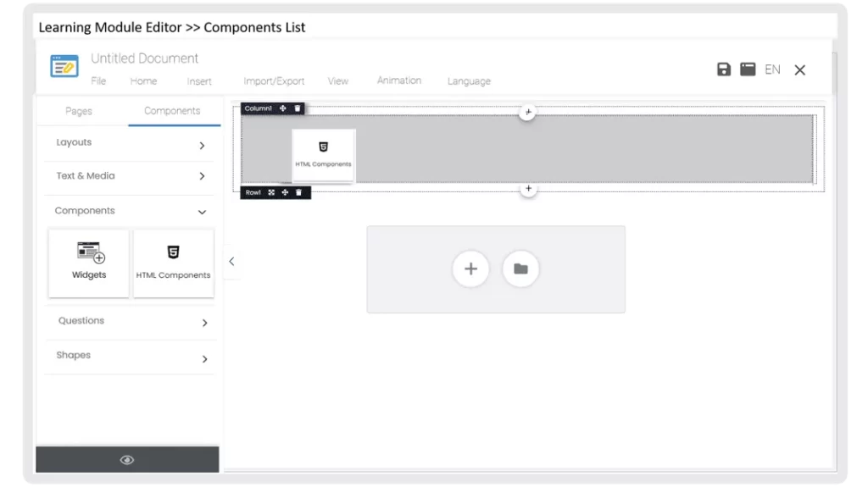Expand the Questions section
This screenshot has width=868, height=487.
coord(129,322)
